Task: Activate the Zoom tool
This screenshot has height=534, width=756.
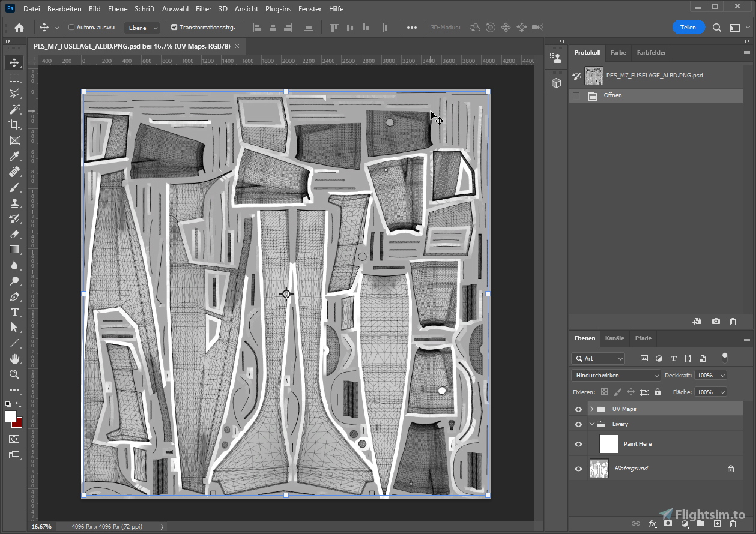Action: 14,374
